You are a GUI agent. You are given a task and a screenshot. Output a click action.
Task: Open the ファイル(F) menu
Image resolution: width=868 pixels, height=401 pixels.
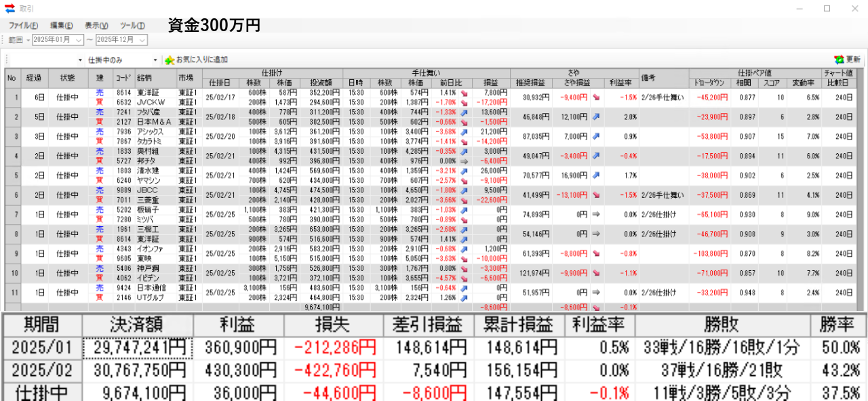click(x=23, y=25)
